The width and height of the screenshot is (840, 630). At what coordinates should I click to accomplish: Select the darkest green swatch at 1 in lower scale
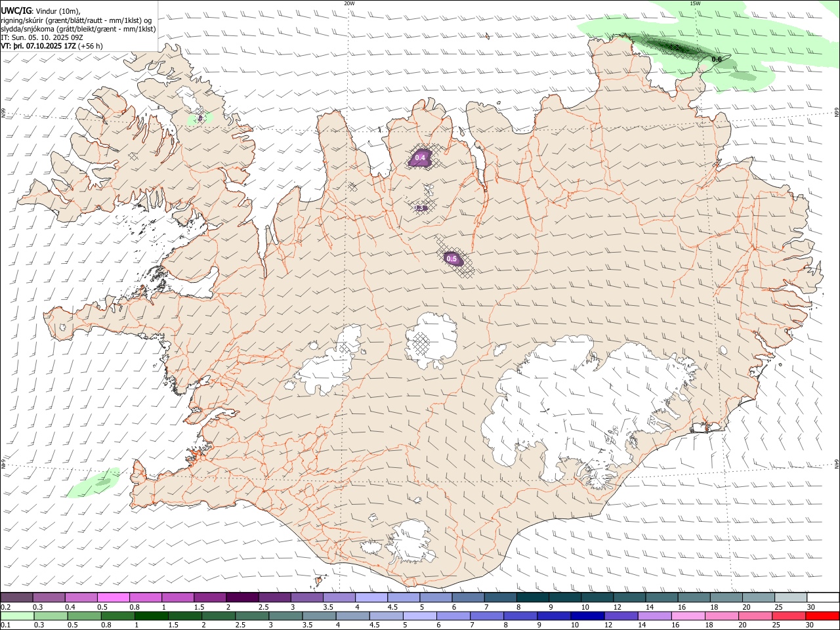151,616
